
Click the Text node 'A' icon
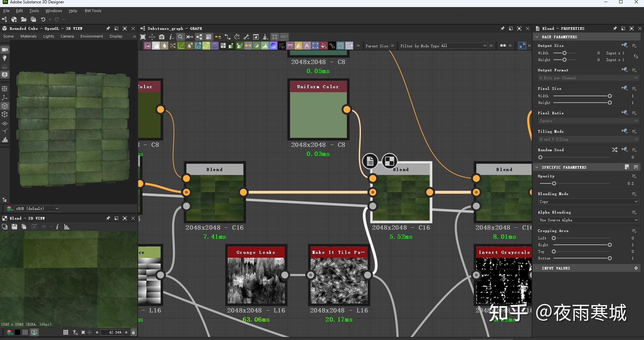click(x=307, y=46)
